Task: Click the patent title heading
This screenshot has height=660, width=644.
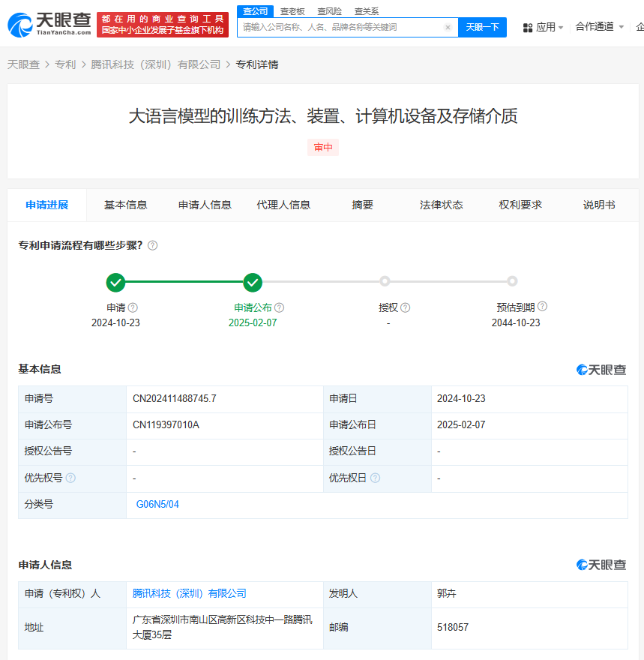Action: point(323,116)
